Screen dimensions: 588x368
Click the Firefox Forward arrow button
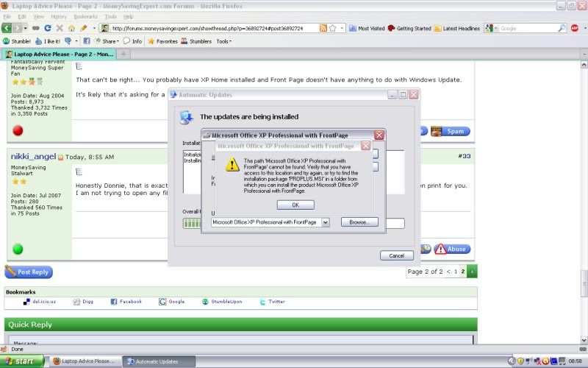pos(17,28)
